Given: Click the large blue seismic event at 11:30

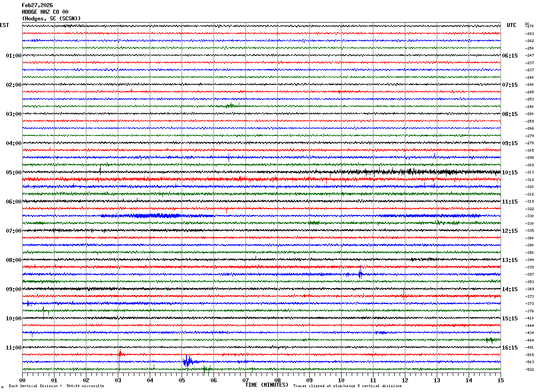Looking at the screenshot, I should tap(188, 361).
